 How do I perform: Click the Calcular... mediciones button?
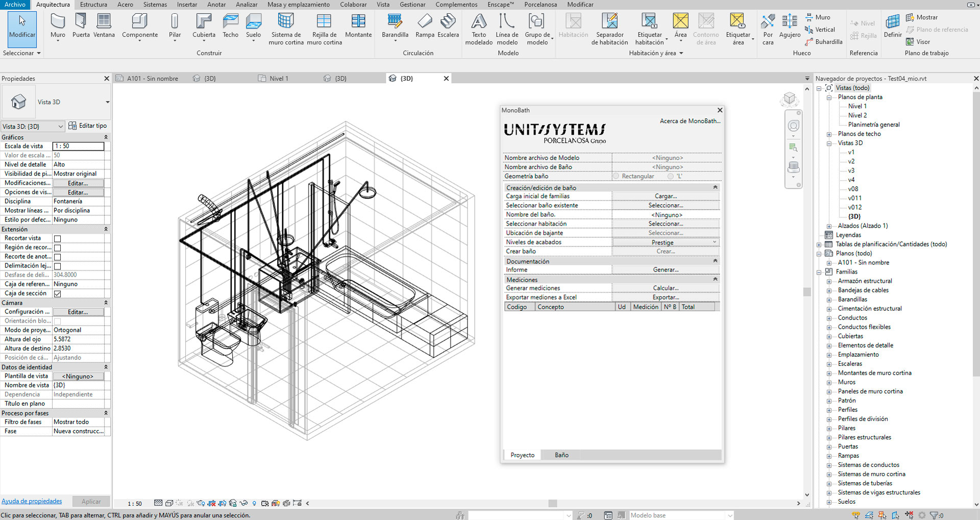click(x=666, y=288)
